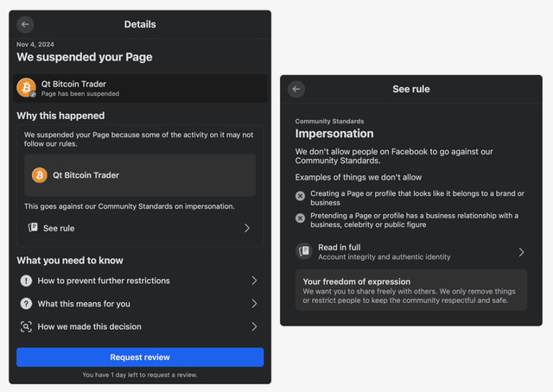Open chevron for How we made this decision
This screenshot has height=392, width=553.
click(x=254, y=326)
